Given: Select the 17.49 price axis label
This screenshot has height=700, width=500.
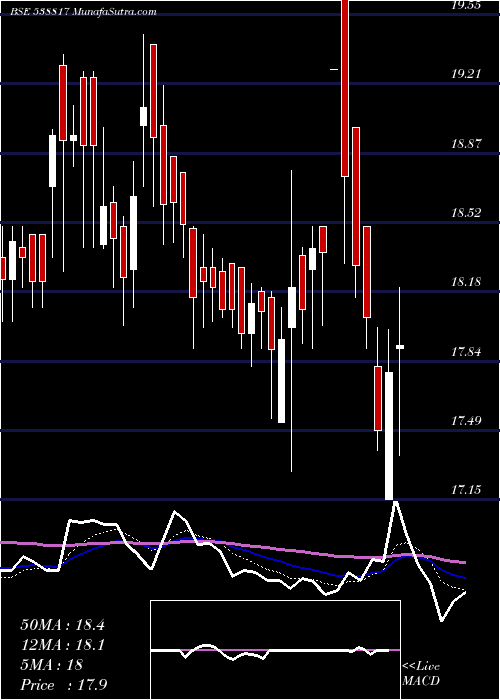Looking at the screenshot, I should pyautogui.click(x=466, y=421).
